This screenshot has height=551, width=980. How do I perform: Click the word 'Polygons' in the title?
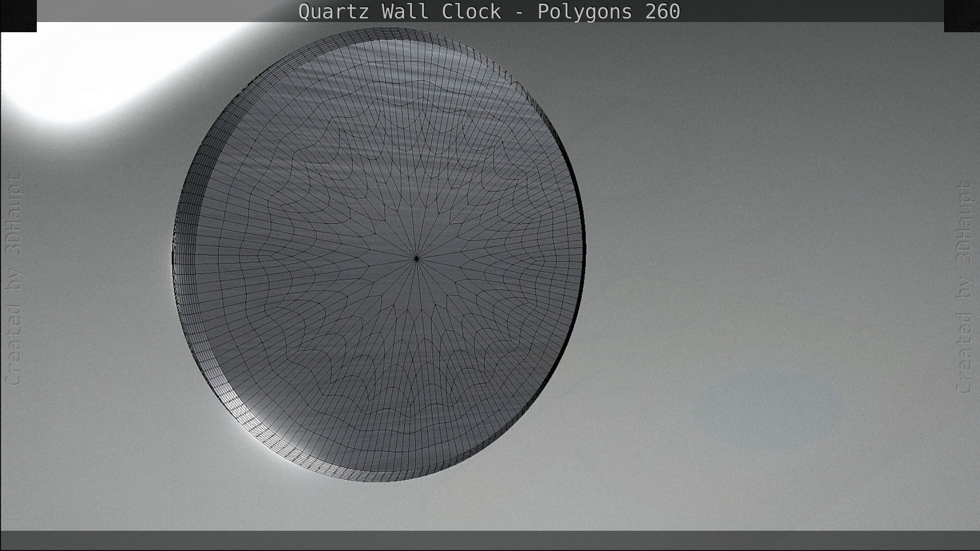pos(585,11)
